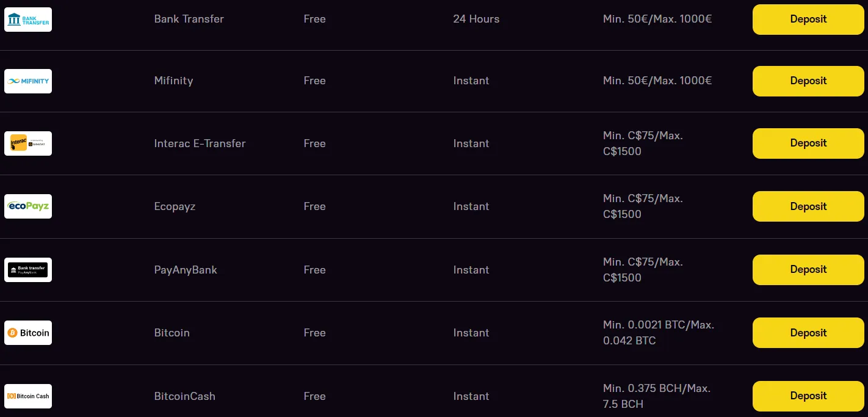Click the BitcoinCash method name
The height and width of the screenshot is (417, 868).
(x=184, y=396)
